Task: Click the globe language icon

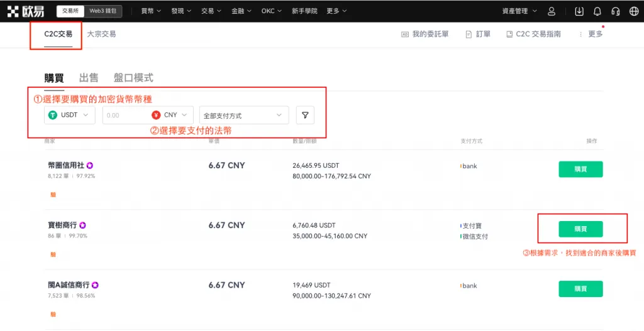Action: [633, 11]
